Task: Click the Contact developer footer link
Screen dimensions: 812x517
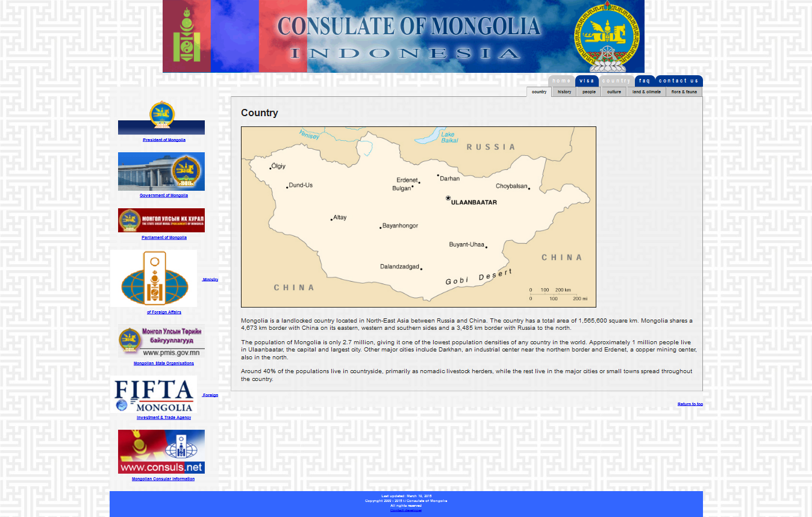Action: coord(406,510)
